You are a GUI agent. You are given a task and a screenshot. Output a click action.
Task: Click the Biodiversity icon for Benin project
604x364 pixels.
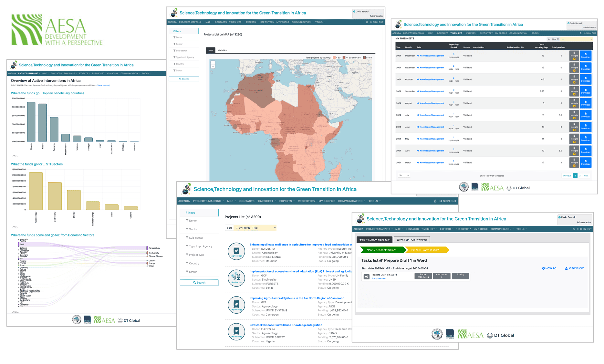pos(236,277)
